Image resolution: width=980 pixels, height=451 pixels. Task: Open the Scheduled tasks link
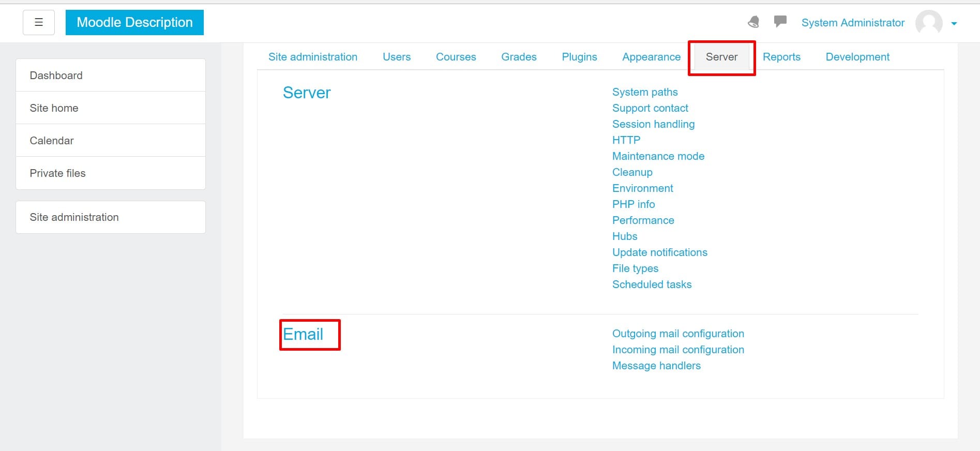point(652,284)
